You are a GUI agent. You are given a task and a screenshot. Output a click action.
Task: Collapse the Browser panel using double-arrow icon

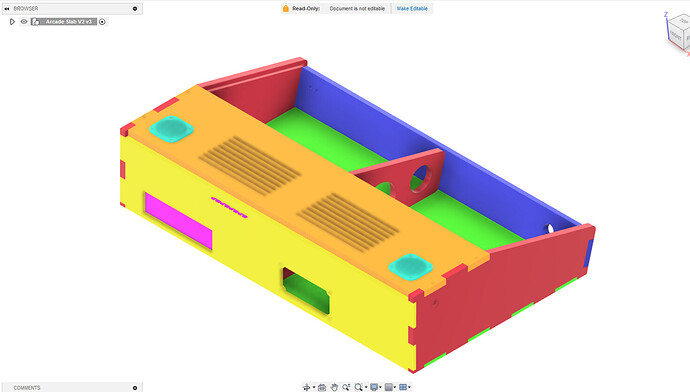coord(7,8)
